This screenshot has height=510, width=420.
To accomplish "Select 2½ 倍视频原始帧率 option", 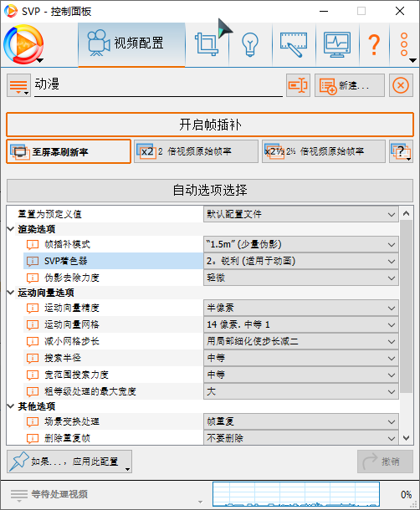I will coord(324,151).
